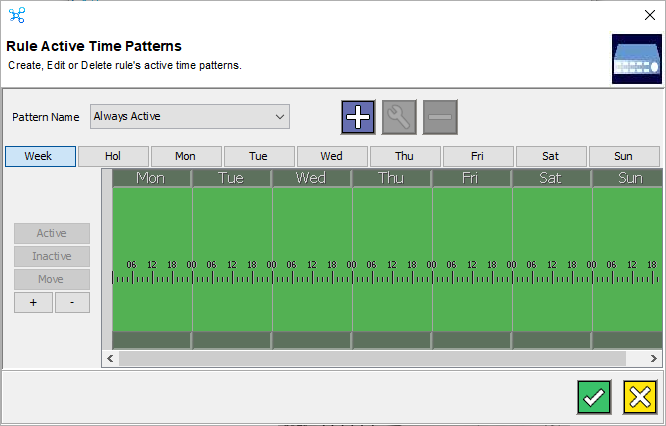666x426 pixels.
Task: Zoom out timeline with - button
Action: (72, 302)
